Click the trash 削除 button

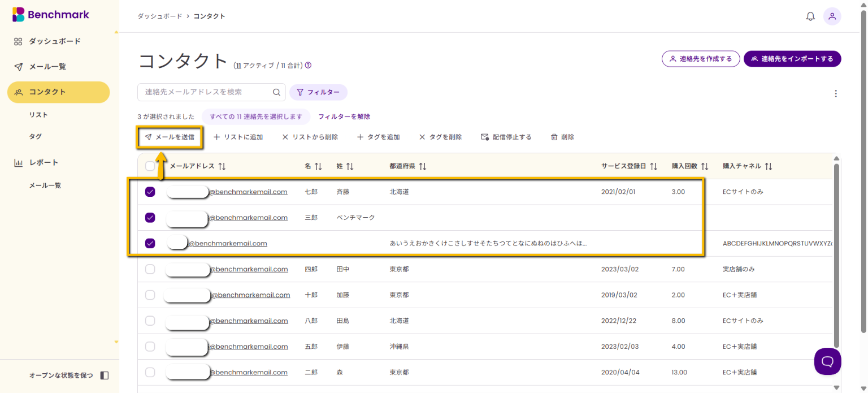[x=562, y=137]
